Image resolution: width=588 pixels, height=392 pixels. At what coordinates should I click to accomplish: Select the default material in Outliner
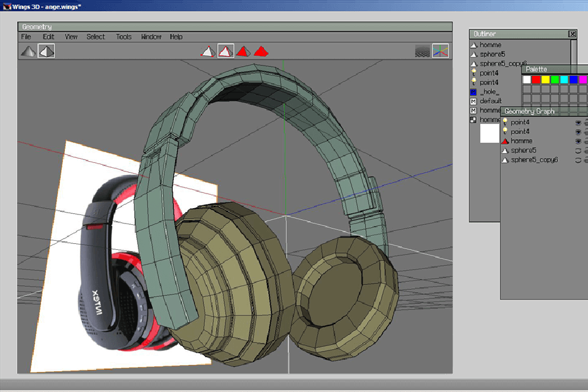[x=490, y=101]
